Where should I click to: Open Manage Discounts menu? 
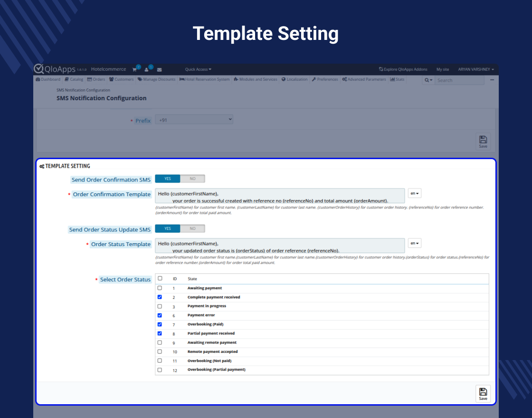156,79
